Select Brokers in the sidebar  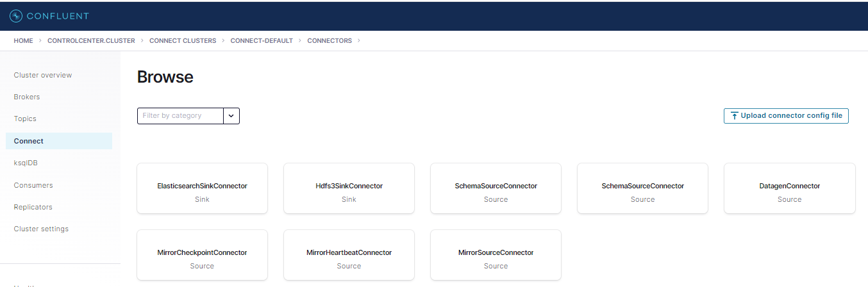(27, 97)
